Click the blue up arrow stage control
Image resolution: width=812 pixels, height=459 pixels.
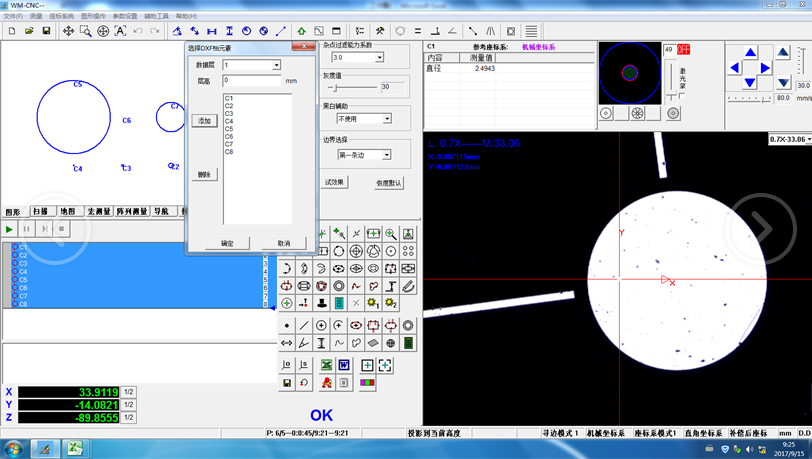750,52
